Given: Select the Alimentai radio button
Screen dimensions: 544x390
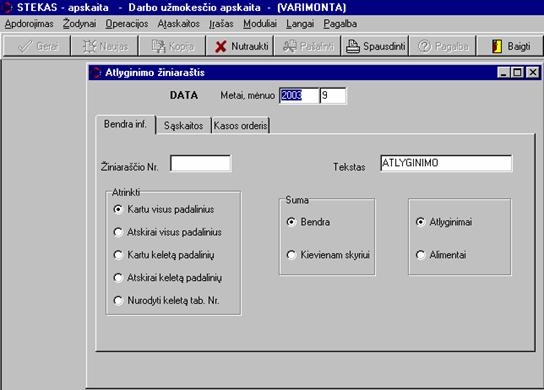Looking at the screenshot, I should pos(441,255).
